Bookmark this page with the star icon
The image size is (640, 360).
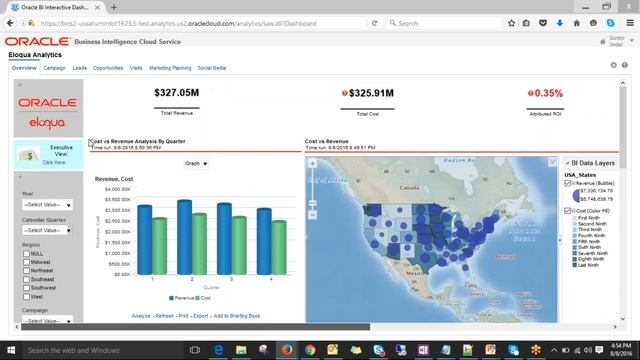point(511,23)
